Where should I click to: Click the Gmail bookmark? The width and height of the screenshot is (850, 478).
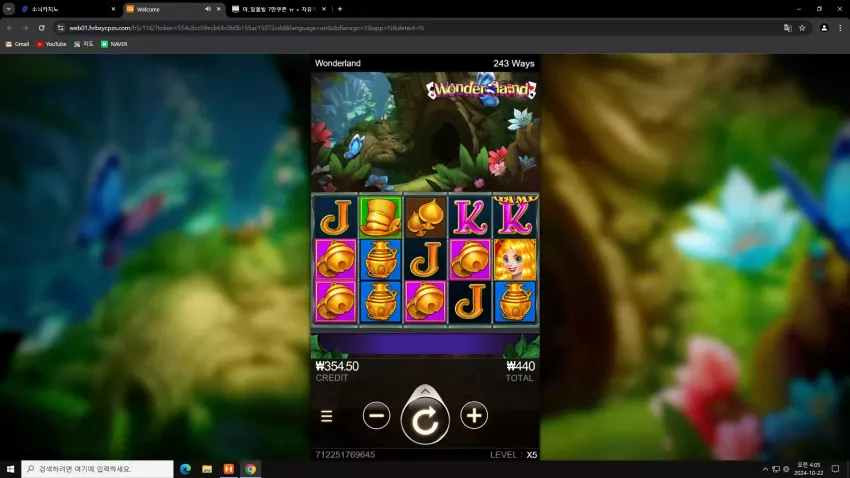[17, 44]
